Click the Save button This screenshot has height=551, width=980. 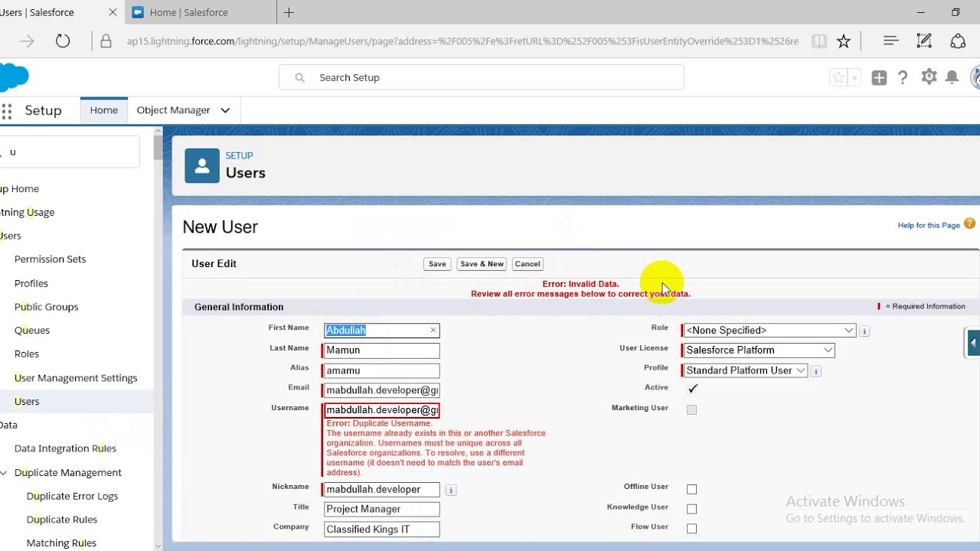coord(437,264)
